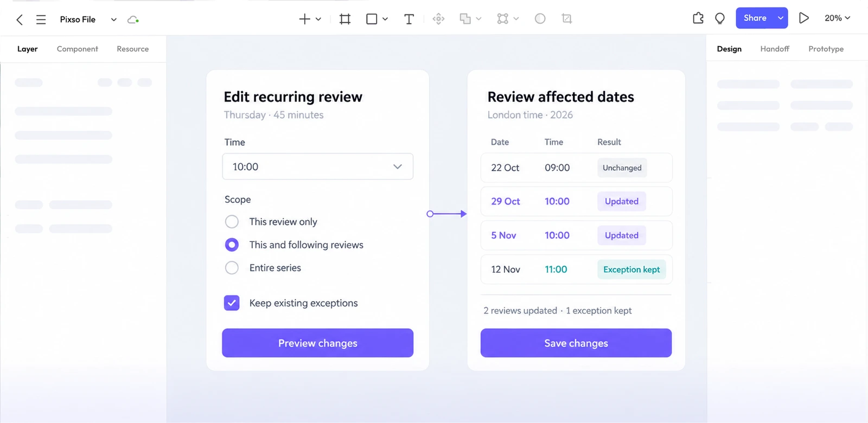The height and width of the screenshot is (423, 868).
Task: Click the lightbulb tips icon
Action: [x=720, y=18]
